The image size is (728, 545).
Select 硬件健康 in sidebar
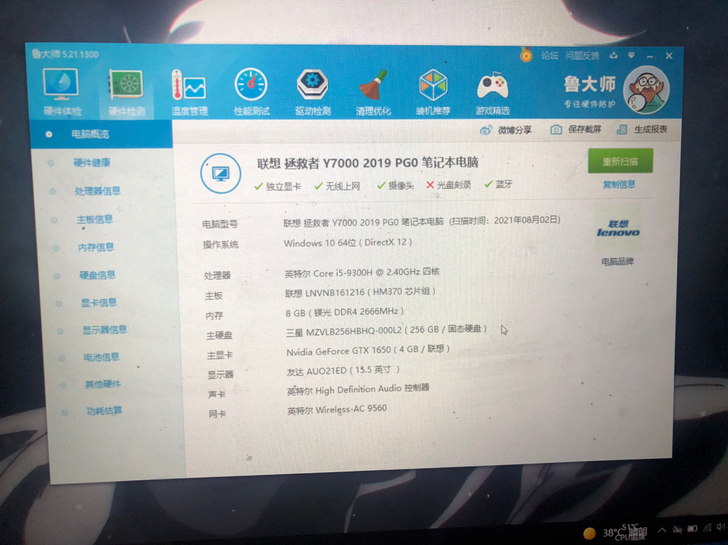91,162
